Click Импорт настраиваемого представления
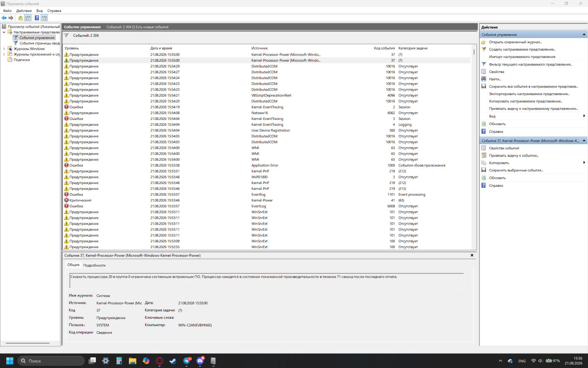The width and height of the screenshot is (588, 368). (522, 57)
